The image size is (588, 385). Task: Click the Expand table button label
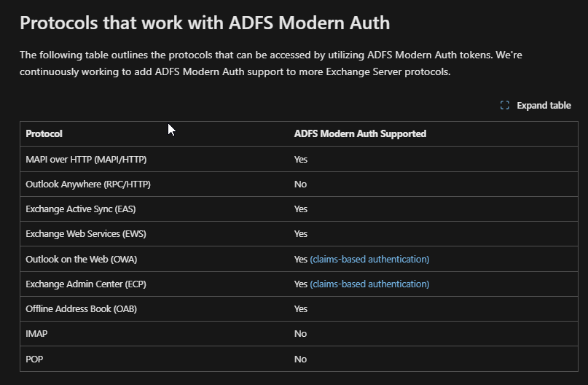tap(544, 106)
